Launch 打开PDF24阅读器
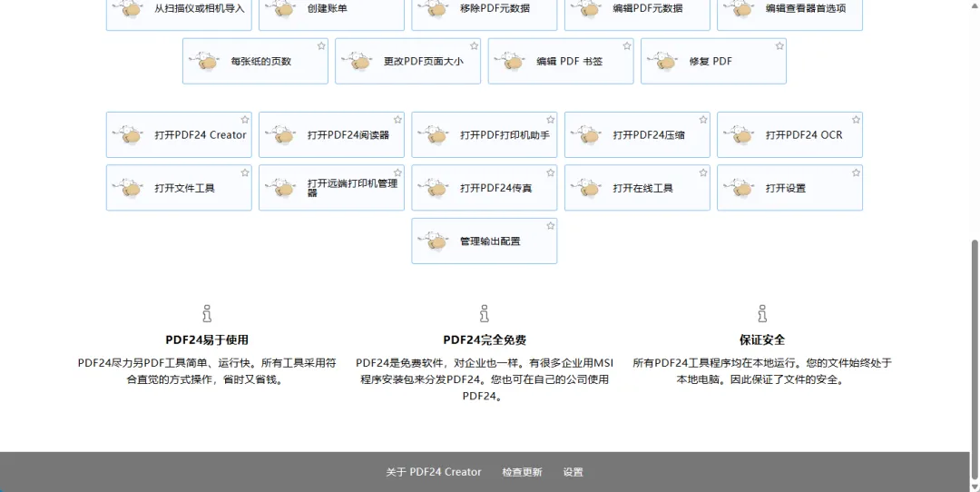Screen dimensions: 980x492 331,135
